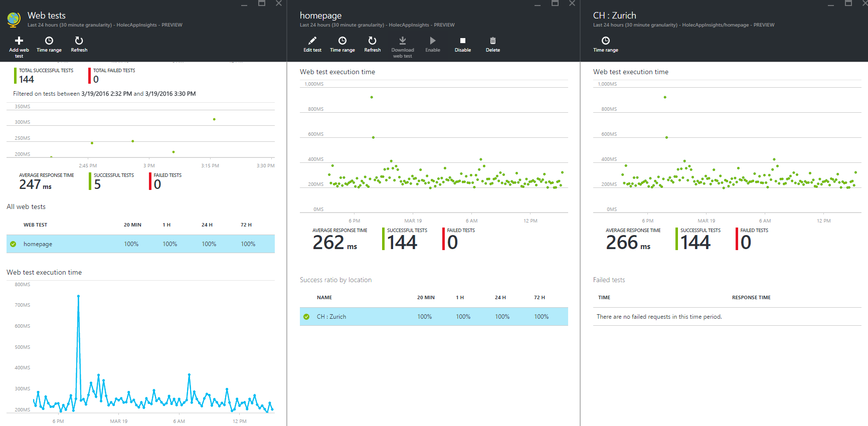Refresh the homepage blade
The width and height of the screenshot is (868, 426).
tap(372, 45)
